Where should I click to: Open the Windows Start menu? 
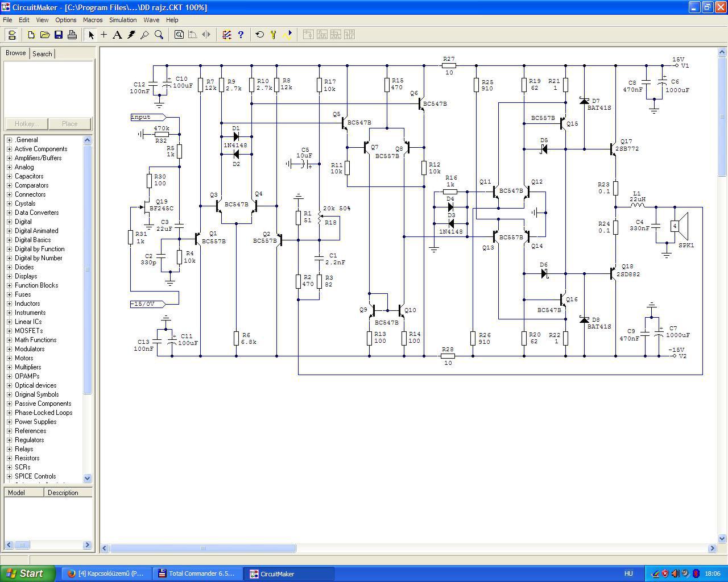(28, 573)
